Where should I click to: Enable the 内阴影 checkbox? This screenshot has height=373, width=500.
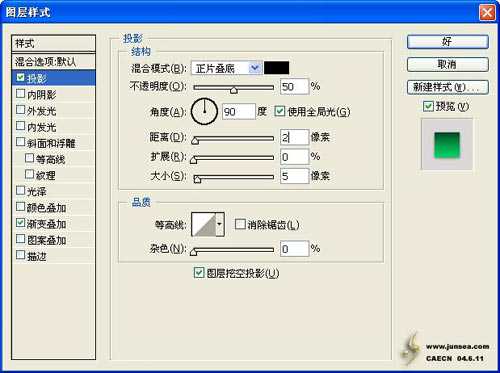point(20,94)
